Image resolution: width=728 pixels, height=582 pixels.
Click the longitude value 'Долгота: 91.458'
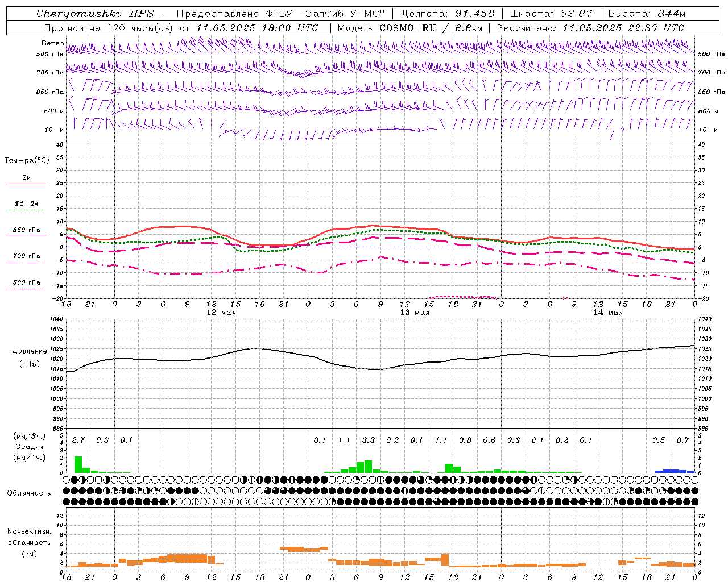(x=448, y=14)
